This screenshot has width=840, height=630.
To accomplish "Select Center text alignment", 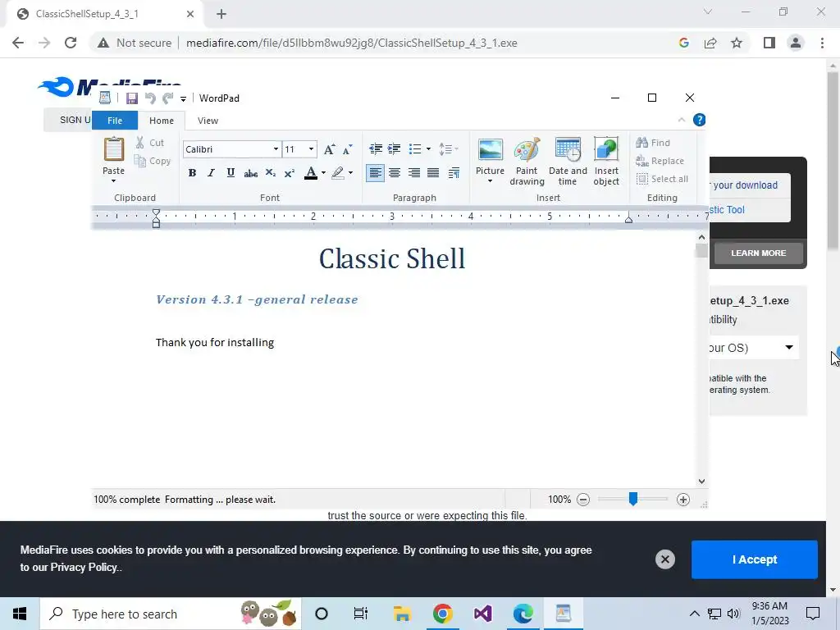I will tap(395, 172).
